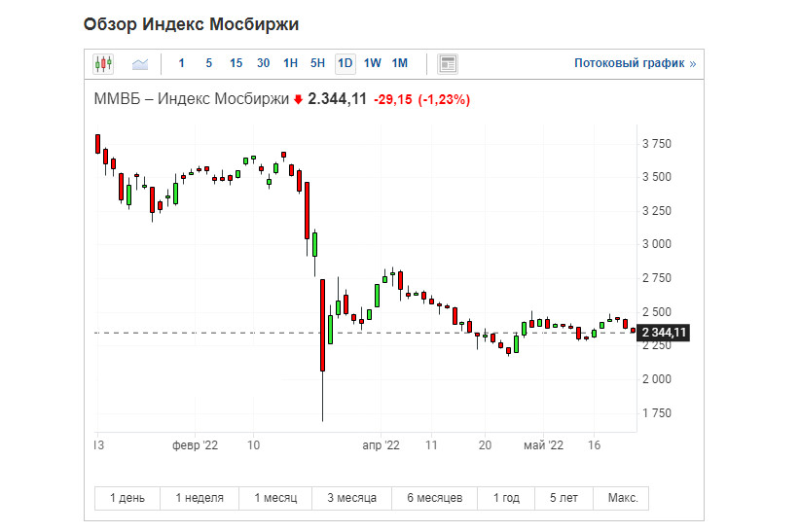The image size is (800, 532).
Task: Choose the 5H interval
Action: pyautogui.click(x=317, y=63)
